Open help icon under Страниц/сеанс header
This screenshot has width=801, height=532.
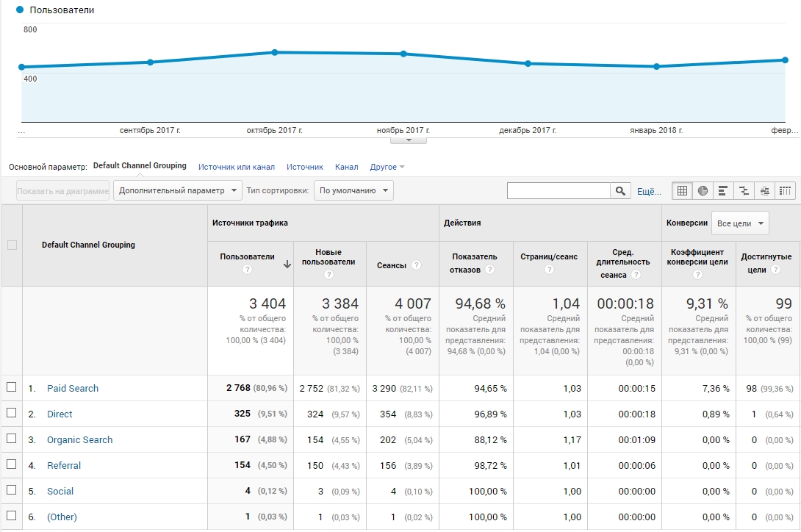[x=549, y=270]
